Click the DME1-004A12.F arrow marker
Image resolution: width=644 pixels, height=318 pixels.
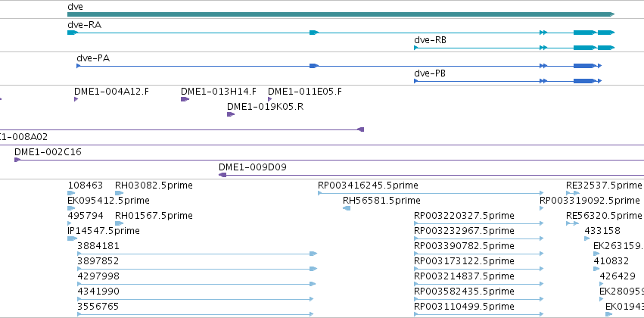76,99
